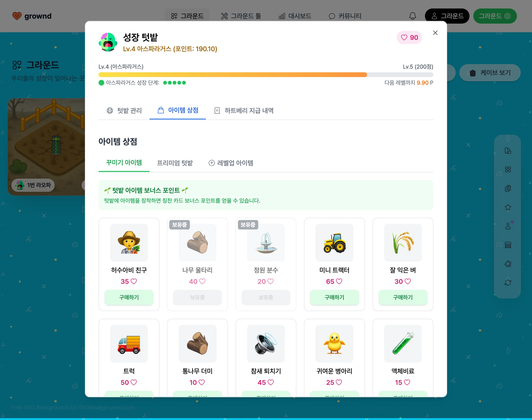The image size is (532, 420).
Task: Click the star icon in right sidebar
Action: [508, 207]
